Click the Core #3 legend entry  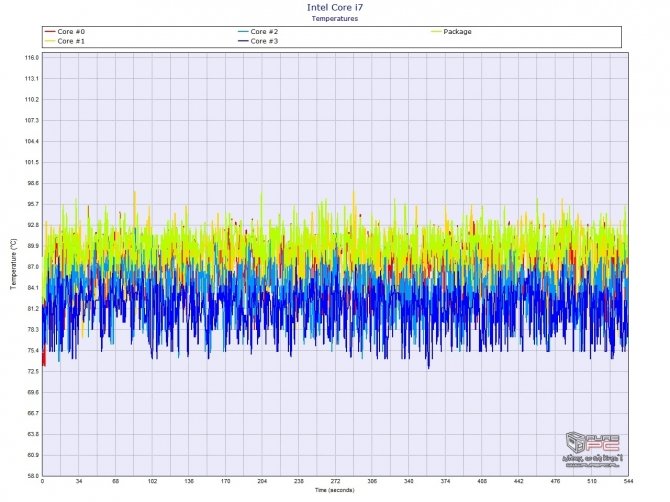(x=258, y=41)
